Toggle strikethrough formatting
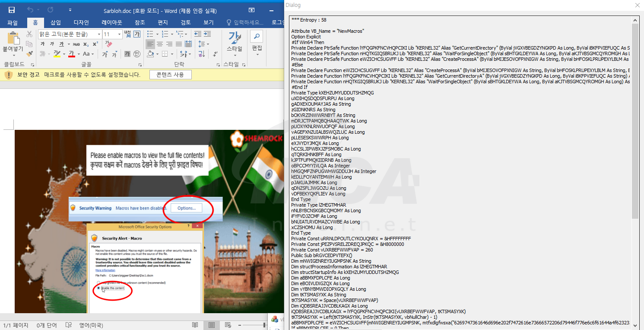Screen dimensions: 644x330 tap(76, 44)
